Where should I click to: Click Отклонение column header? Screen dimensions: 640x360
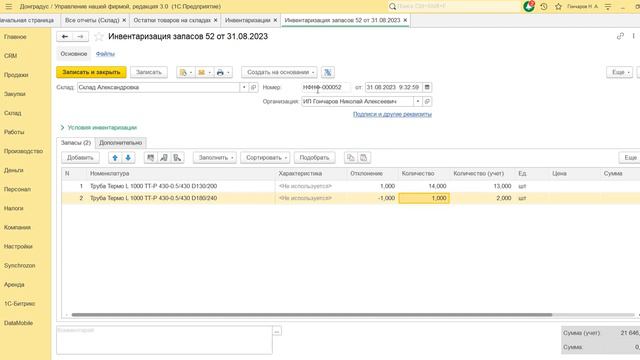pyautogui.click(x=372, y=173)
